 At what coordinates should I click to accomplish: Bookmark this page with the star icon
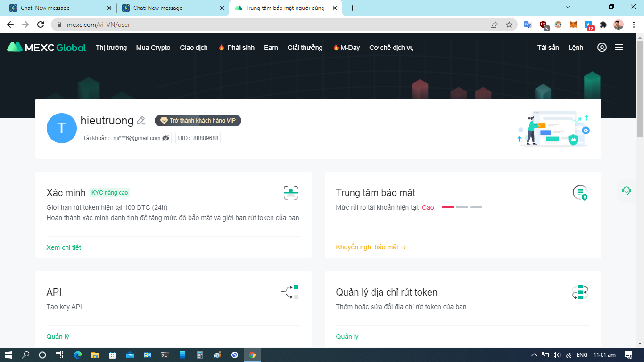tap(509, 25)
